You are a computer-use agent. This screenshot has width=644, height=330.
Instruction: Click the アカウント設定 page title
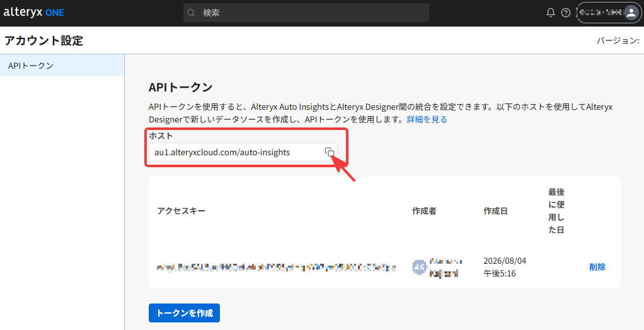pos(43,40)
